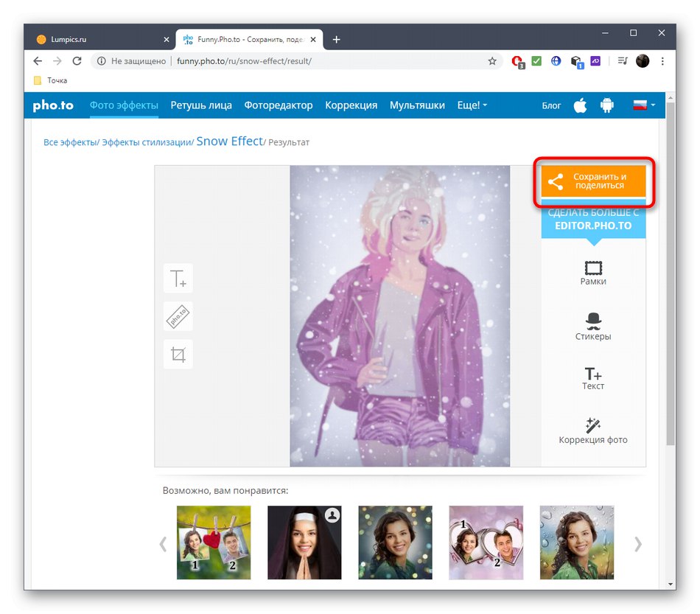700x614 pixels.
Task: Show previous suggested effects arrow
Action: point(164,543)
